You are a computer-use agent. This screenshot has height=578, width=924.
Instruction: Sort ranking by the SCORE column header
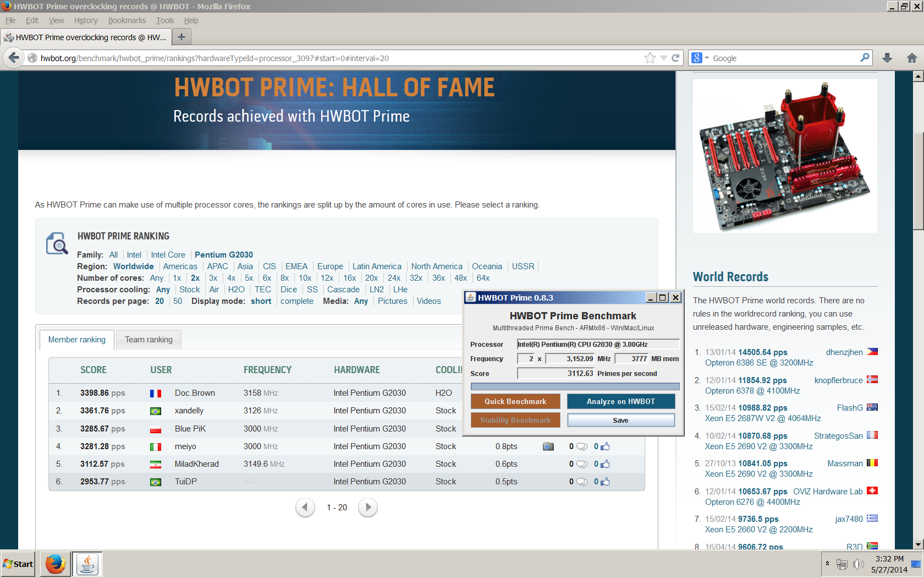(x=94, y=370)
